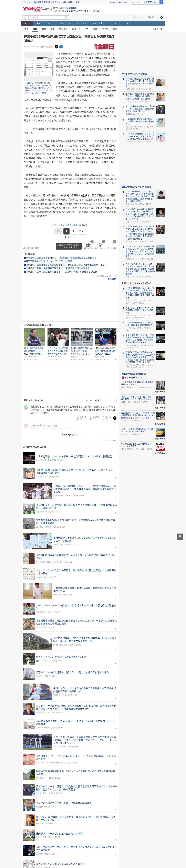Expand the first comment via もっと見る
This screenshot has width=186, height=868.
pos(43,413)
